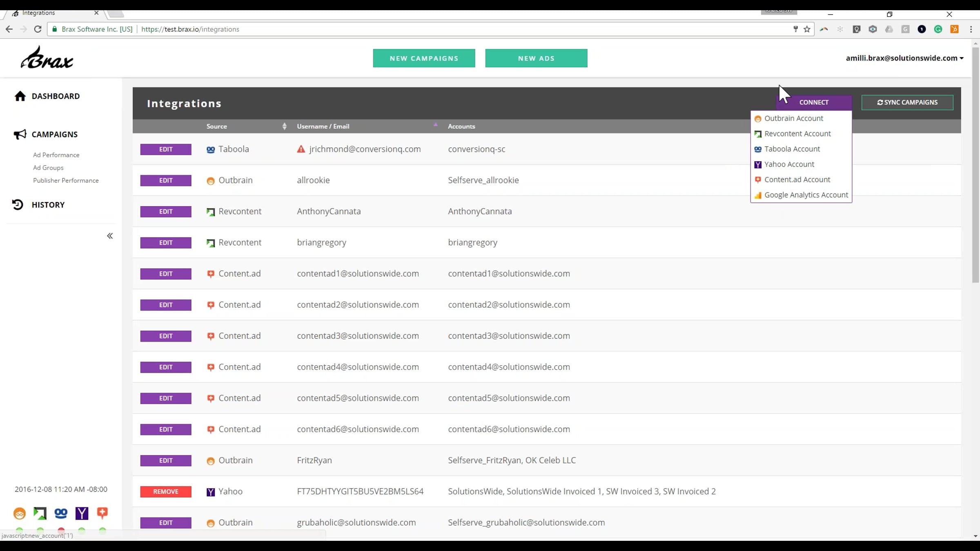Edit the grubaholic@solutionswide.com Outbrain integration
Screen dimensions: 980x551
pyautogui.click(x=166, y=523)
